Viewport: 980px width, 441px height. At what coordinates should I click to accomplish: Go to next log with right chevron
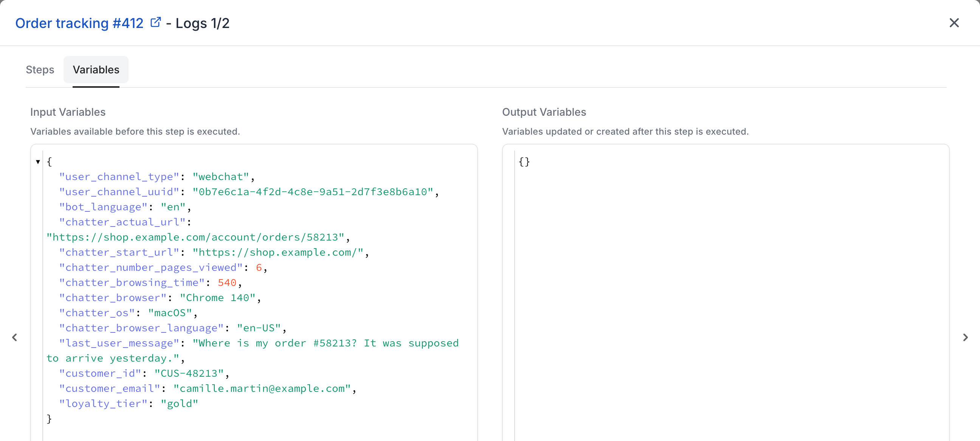point(965,337)
